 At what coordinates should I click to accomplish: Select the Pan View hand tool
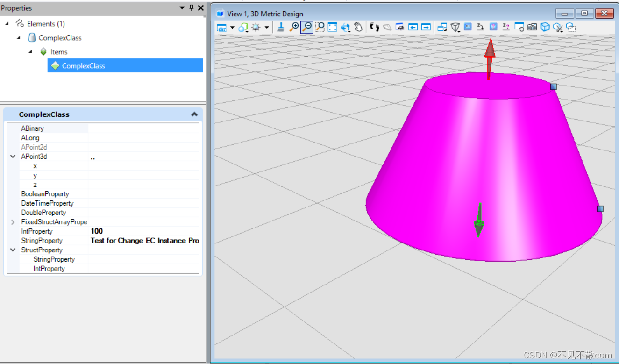click(358, 27)
